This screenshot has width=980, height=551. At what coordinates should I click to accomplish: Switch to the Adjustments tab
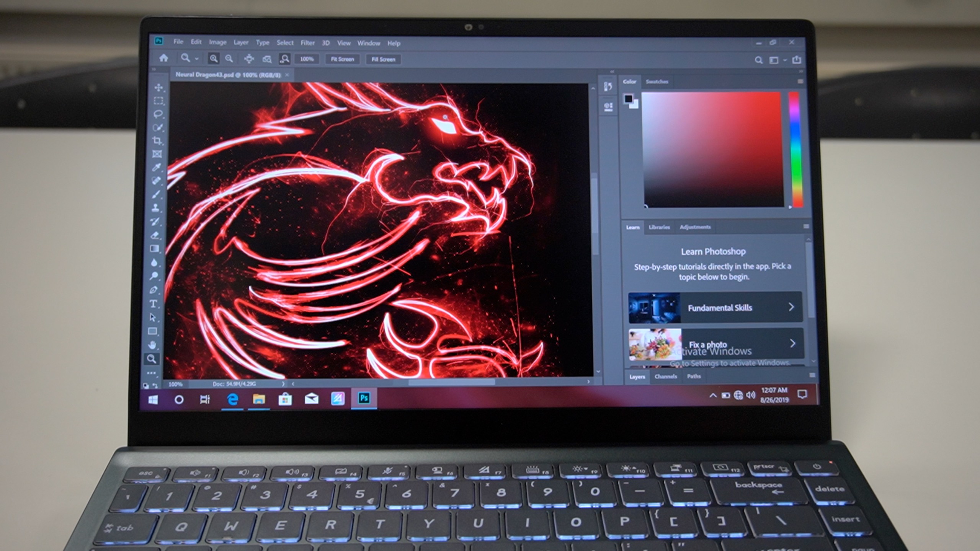(695, 227)
